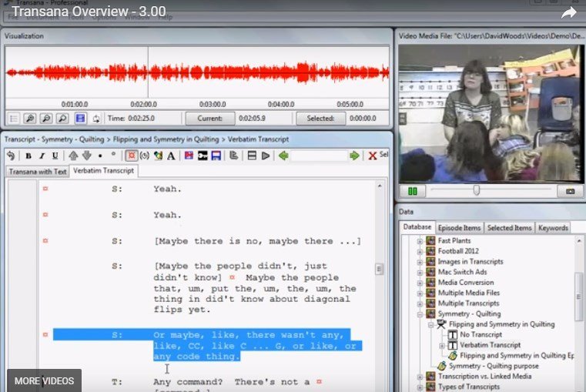
Task: Capture video snapshot with camera icon
Action: point(570,191)
